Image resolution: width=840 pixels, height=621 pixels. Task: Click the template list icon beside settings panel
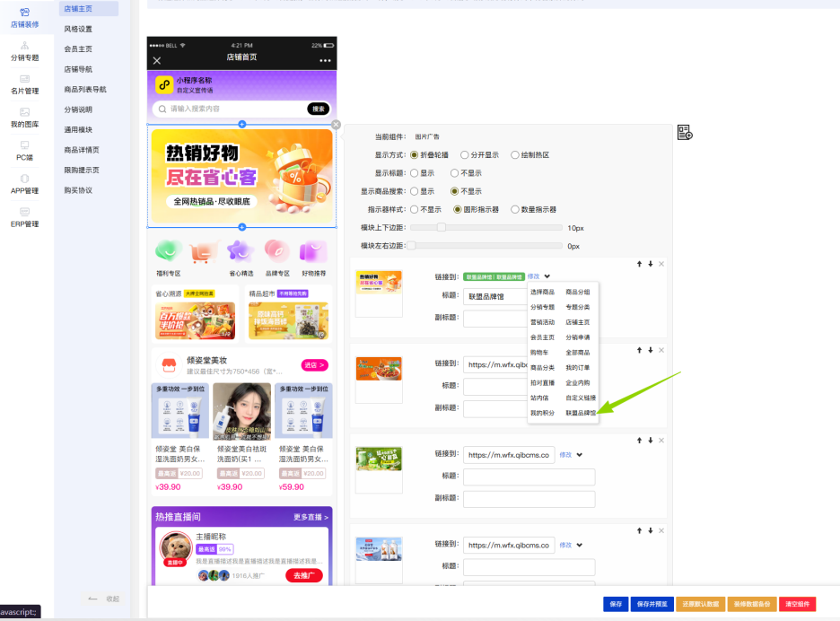click(x=685, y=132)
